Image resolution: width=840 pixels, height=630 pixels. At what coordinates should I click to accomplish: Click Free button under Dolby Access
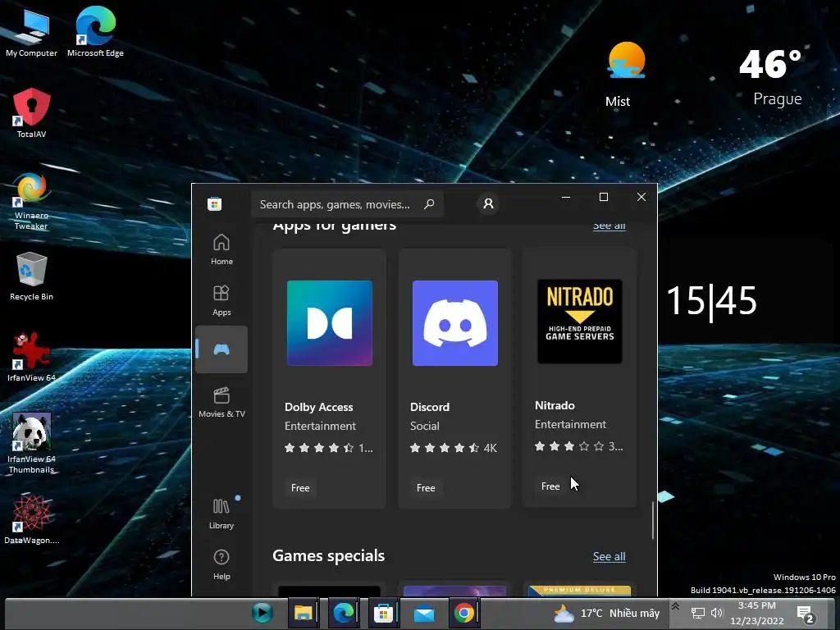click(300, 487)
